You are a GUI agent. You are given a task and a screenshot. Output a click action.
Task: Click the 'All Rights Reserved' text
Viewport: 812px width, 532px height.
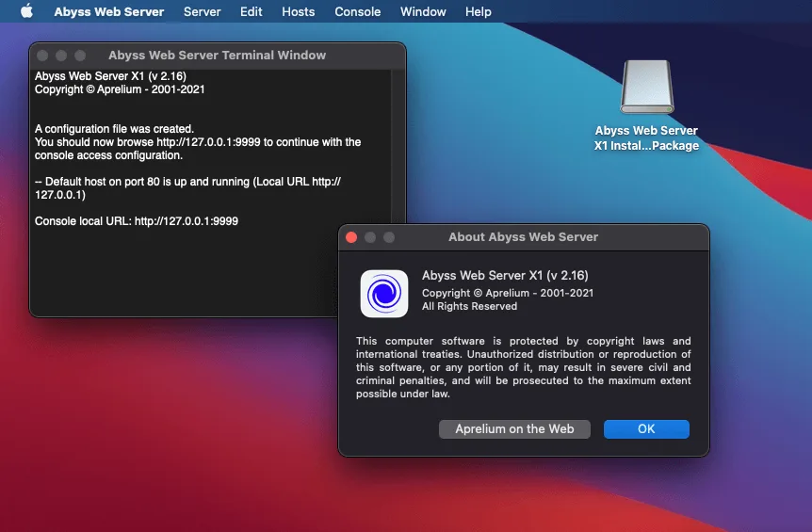coord(469,306)
